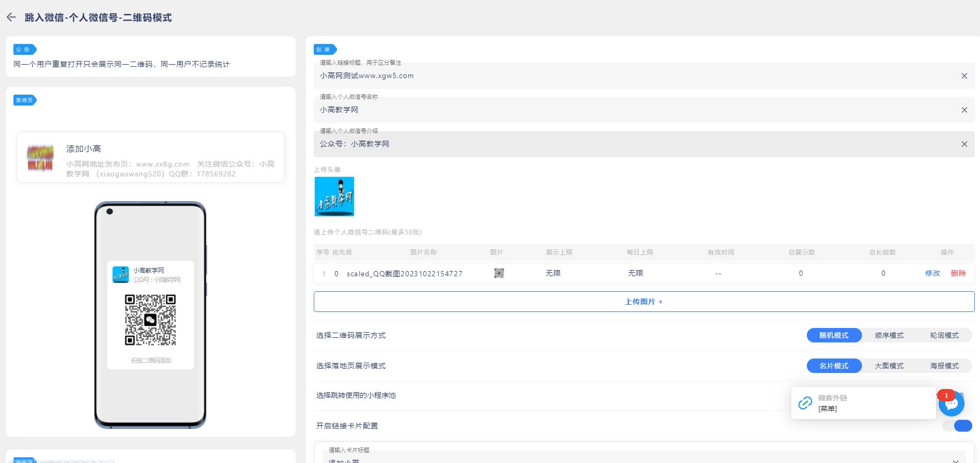Screen dimensions: 980x463
Task: Click the 选择二维码展示方式 label
Action: pyautogui.click(x=351, y=335)
